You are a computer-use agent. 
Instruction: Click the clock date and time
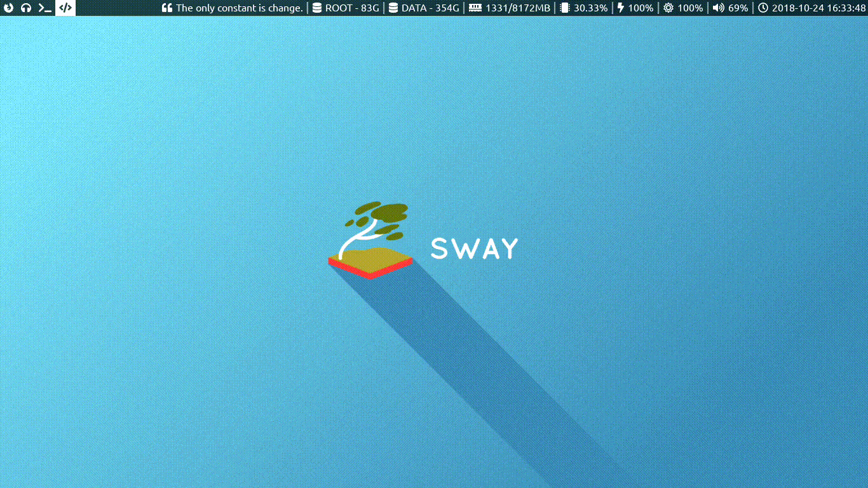pos(811,8)
